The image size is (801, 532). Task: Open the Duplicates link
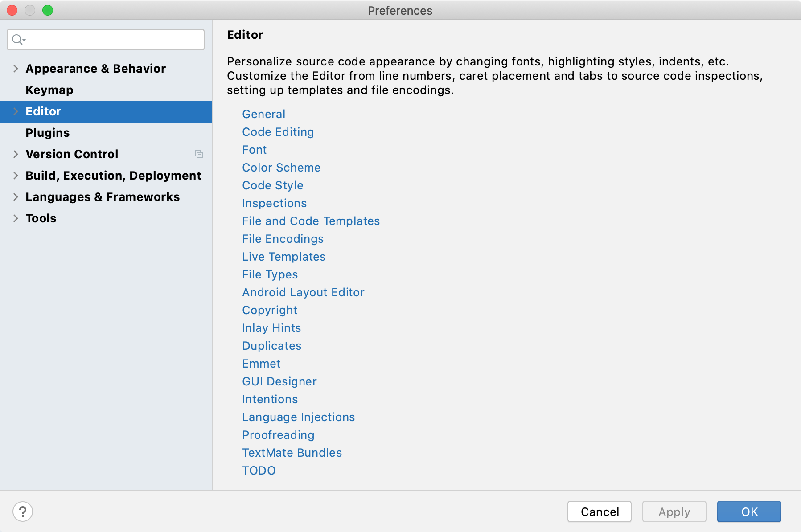pos(272,346)
